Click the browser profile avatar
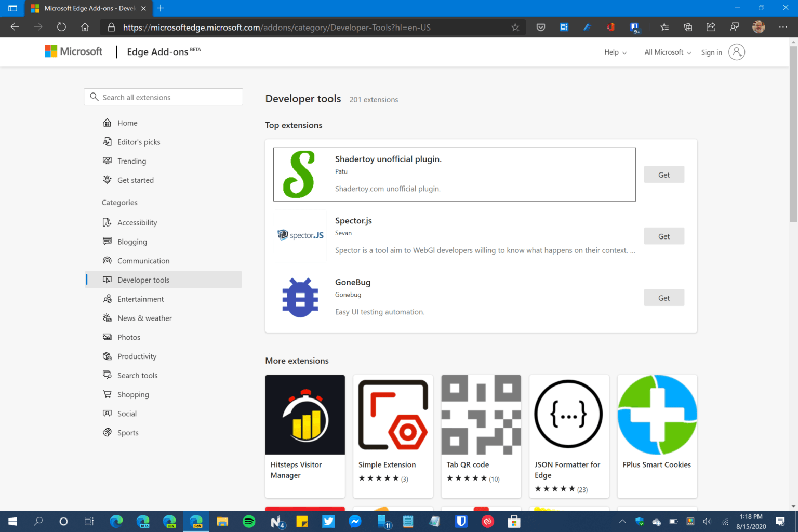The height and width of the screenshot is (532, 798). click(x=758, y=27)
